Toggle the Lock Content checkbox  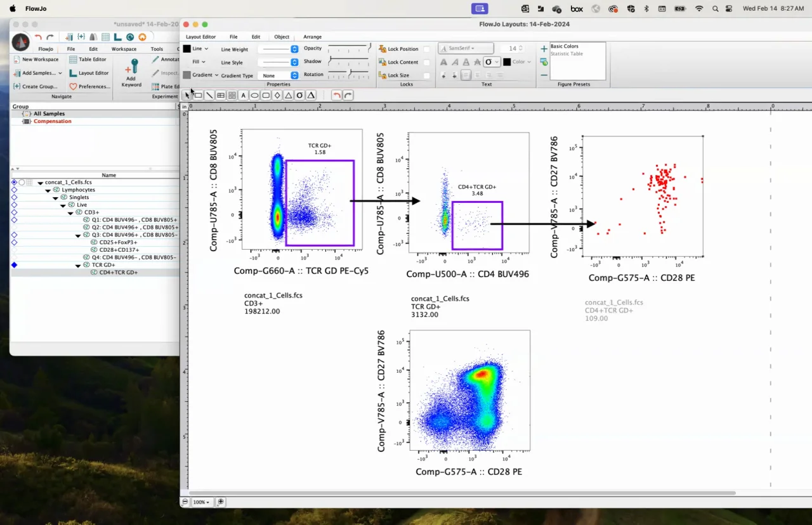(x=426, y=62)
